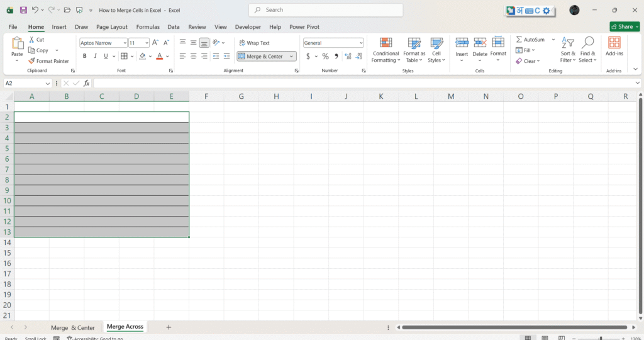Click Find & Select button

pyautogui.click(x=588, y=50)
